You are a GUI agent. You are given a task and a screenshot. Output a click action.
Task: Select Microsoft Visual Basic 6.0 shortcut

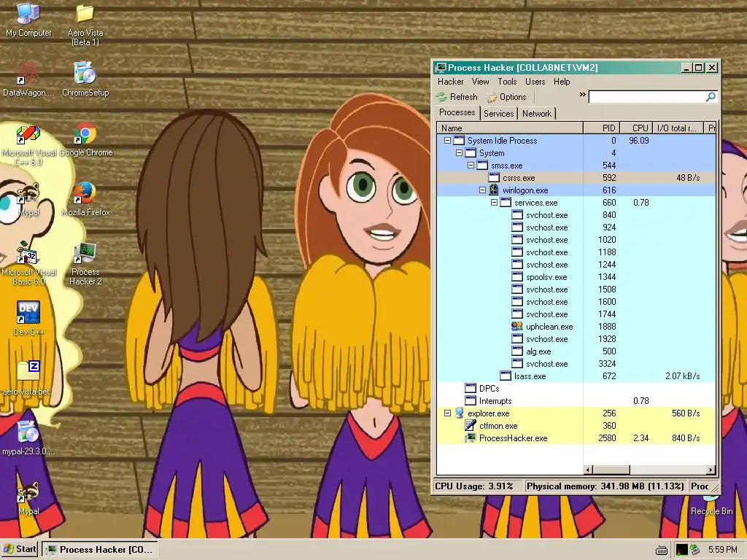tap(28, 264)
